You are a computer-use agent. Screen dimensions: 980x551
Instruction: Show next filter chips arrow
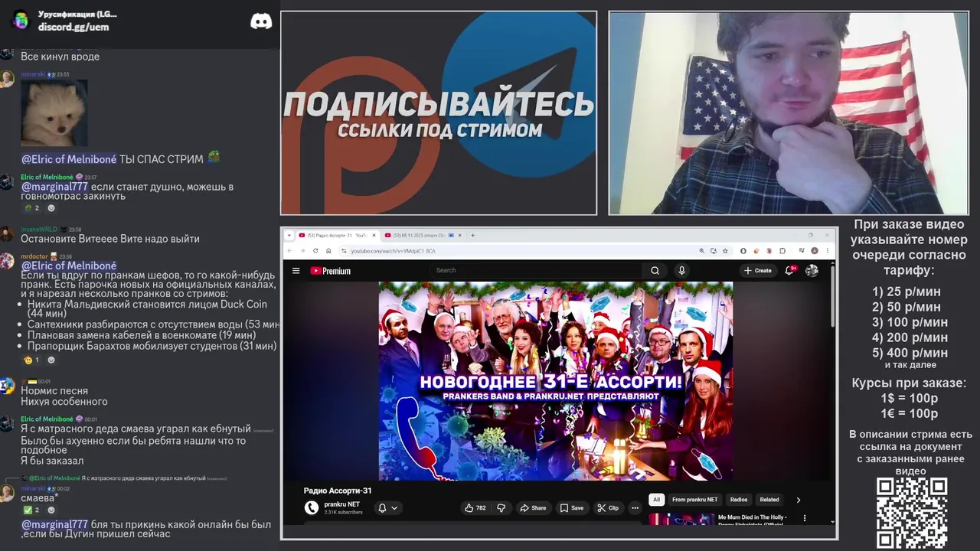coord(798,500)
